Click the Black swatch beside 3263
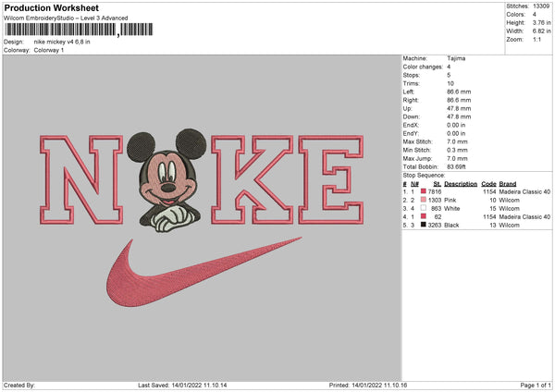The height and width of the screenshot is (392, 555). pyautogui.click(x=424, y=225)
